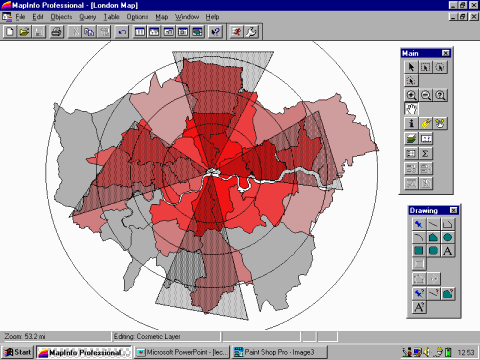
Task: Select the Symbol pushpin drawing tool
Action: tap(418, 224)
